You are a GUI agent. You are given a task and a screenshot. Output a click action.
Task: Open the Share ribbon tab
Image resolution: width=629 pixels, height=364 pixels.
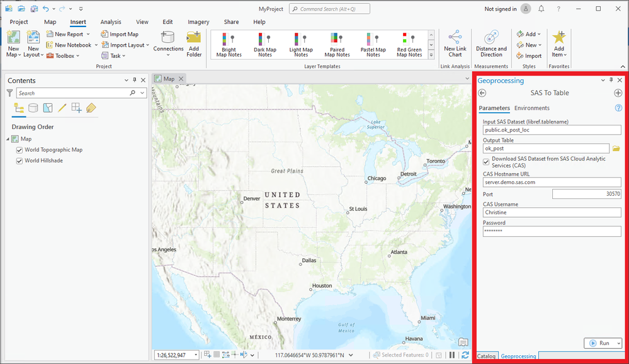pyautogui.click(x=231, y=21)
